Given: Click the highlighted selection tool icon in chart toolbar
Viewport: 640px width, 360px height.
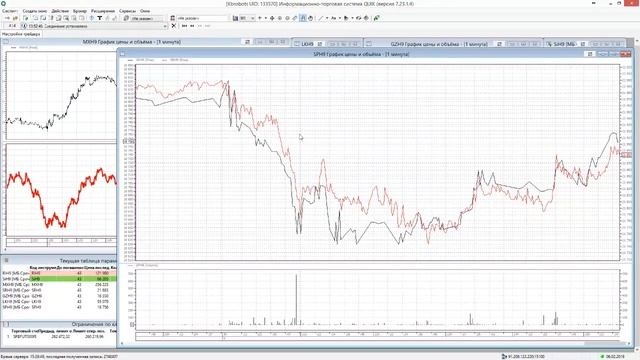Looking at the screenshot, I should pos(303,18).
